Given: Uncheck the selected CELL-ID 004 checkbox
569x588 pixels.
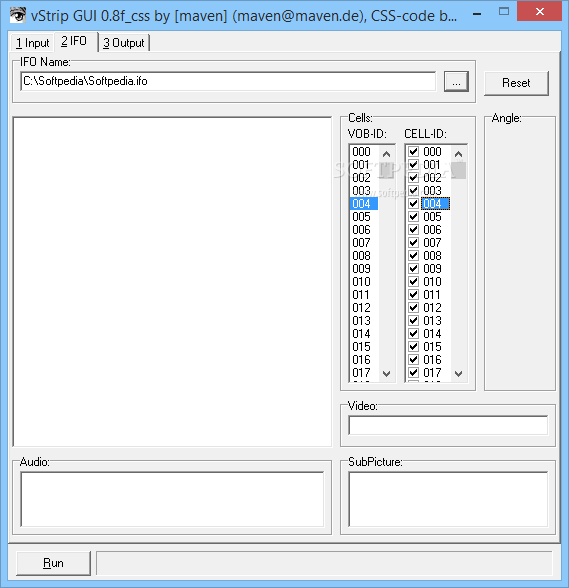Looking at the screenshot, I should point(413,204).
